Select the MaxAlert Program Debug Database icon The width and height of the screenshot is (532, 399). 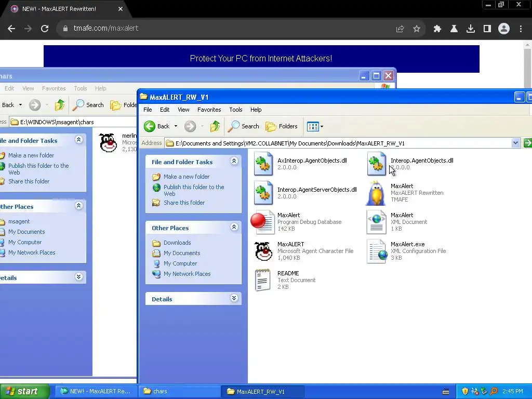click(262, 222)
